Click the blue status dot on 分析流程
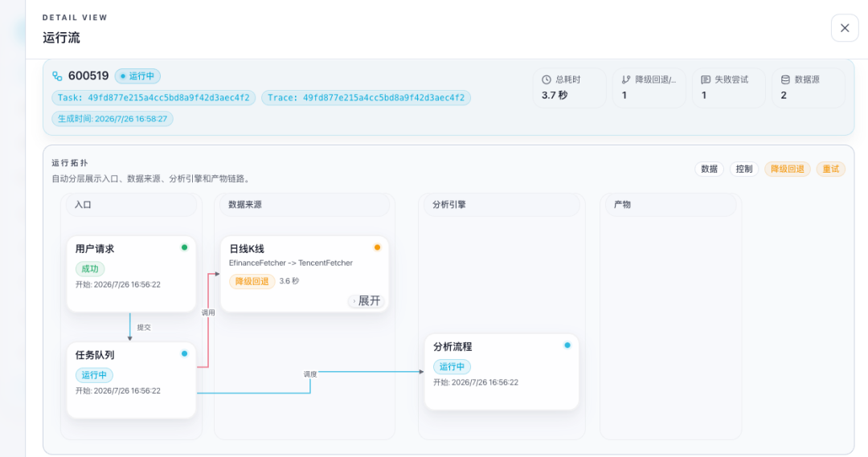The width and height of the screenshot is (868, 457). (x=567, y=345)
